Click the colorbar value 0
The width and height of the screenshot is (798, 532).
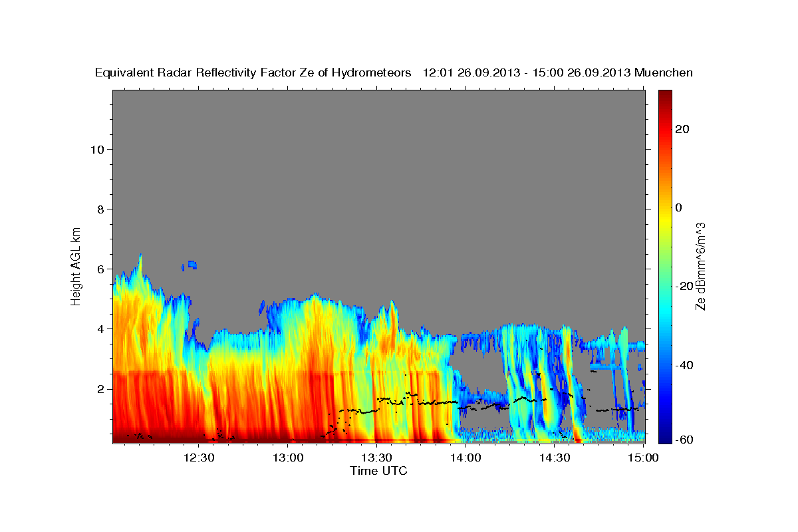678,207
